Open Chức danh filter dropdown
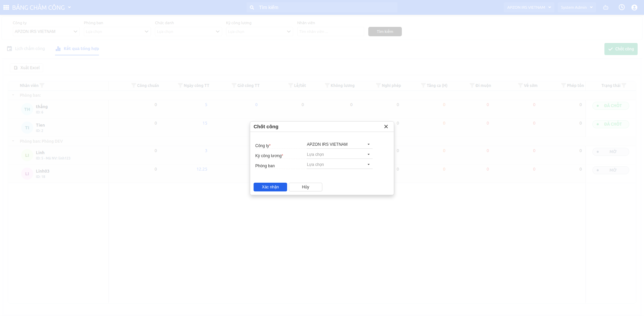 (189, 32)
